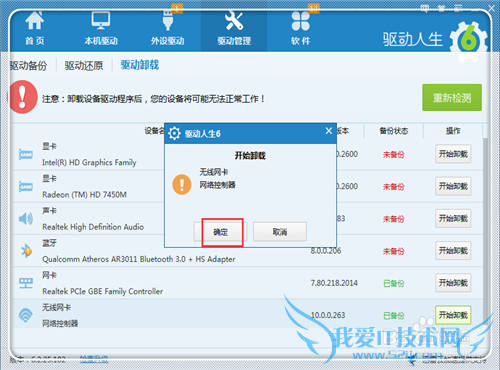Open the 外设驱动 peripheral drivers tab
The image size is (500, 370).
[x=167, y=28]
